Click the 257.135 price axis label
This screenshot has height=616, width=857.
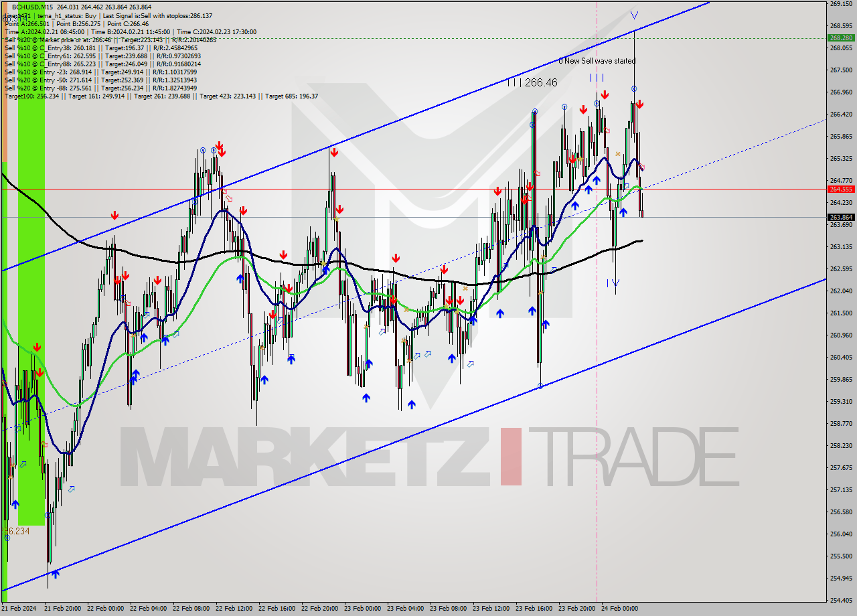point(841,490)
